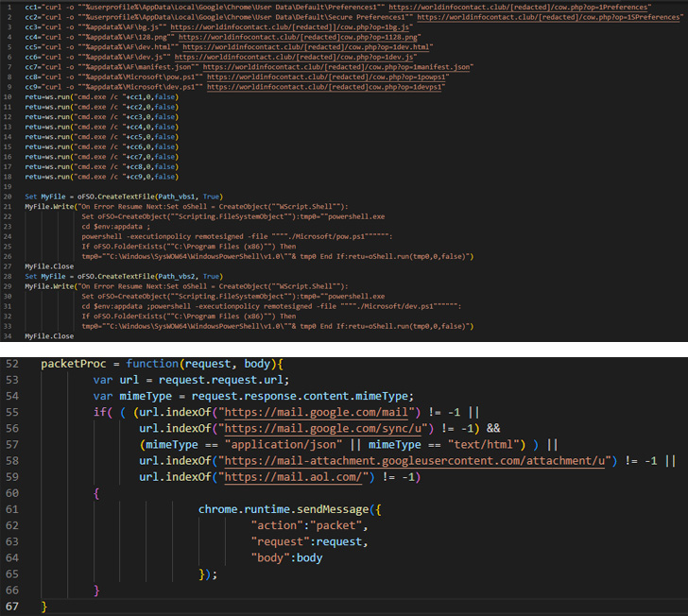Click the retu=ws.run line using +cc5
This screenshot has width=688, height=616.
click(x=102, y=137)
